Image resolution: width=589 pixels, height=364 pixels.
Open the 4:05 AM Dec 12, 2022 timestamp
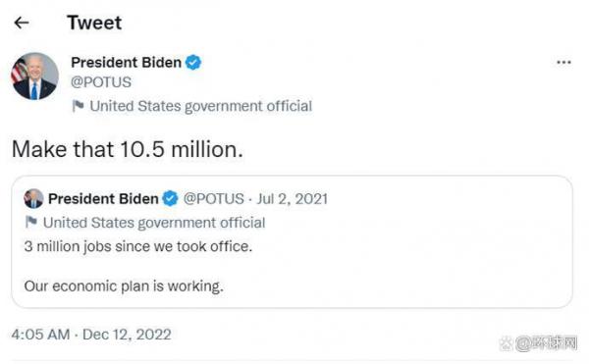coord(91,335)
